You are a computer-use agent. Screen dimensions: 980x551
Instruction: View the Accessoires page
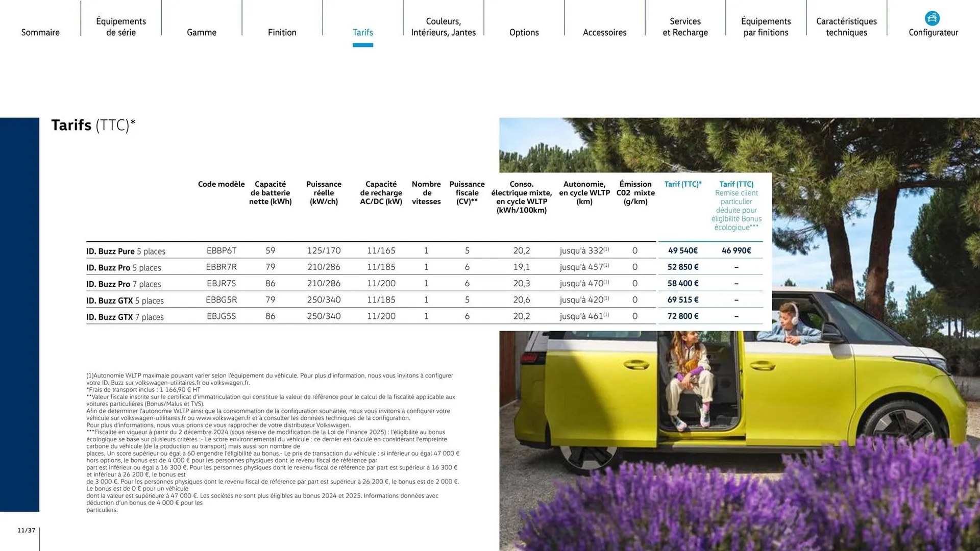(x=604, y=32)
